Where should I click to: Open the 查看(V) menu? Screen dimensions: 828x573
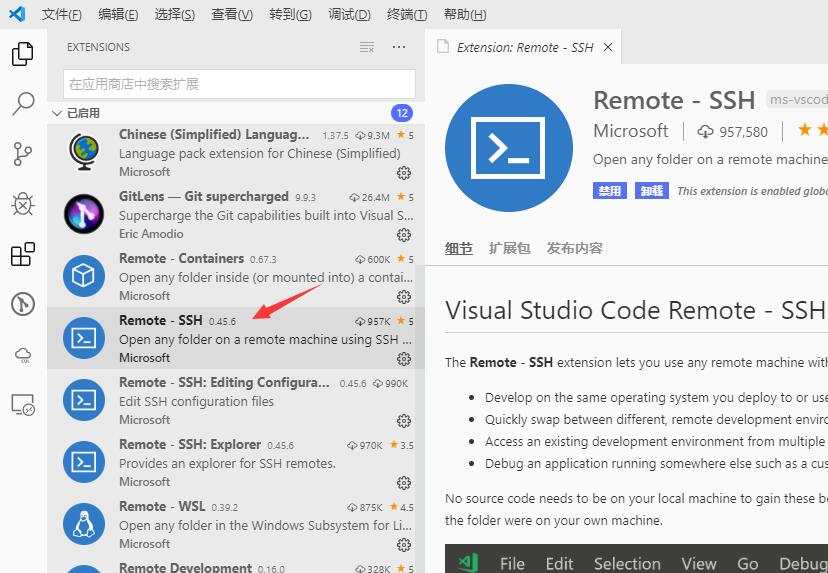(x=232, y=14)
